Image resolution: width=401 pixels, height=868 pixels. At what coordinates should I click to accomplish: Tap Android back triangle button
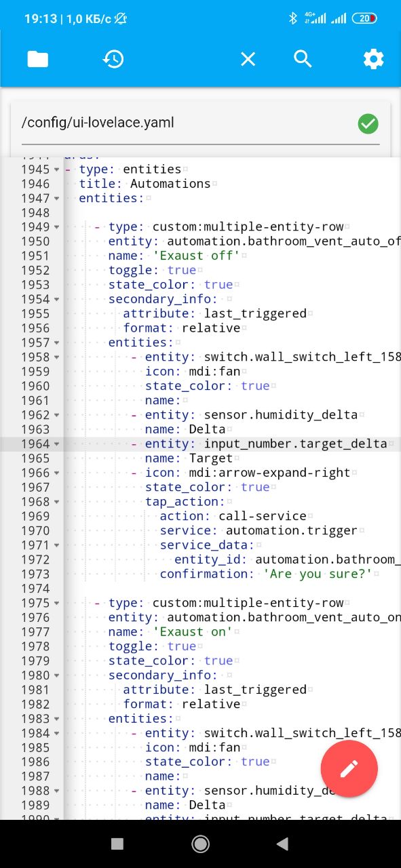click(x=282, y=844)
